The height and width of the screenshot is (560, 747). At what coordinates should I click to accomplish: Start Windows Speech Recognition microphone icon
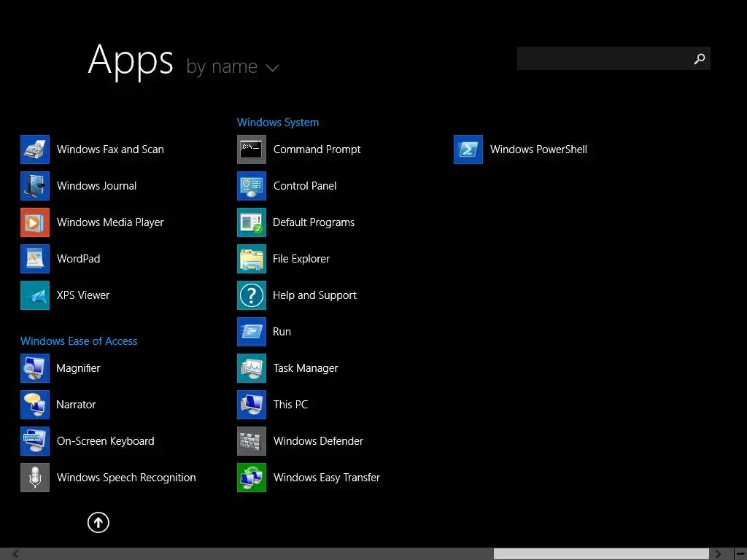tap(35, 478)
